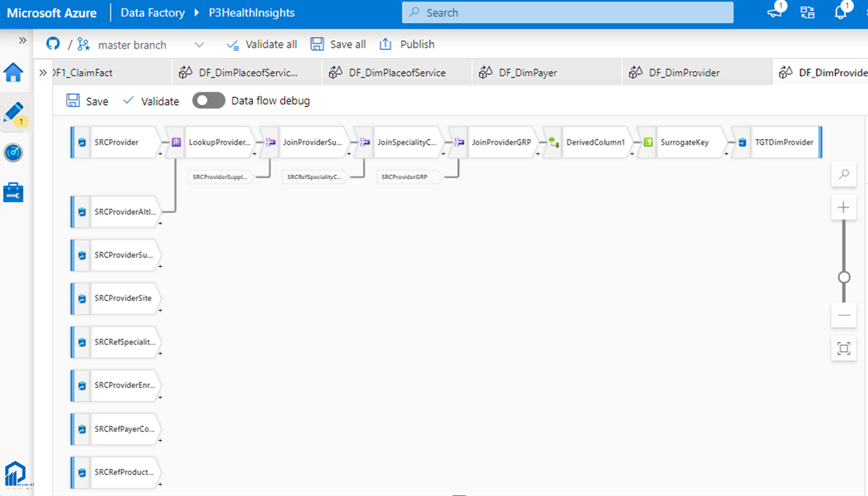Select the SRCProviderGRP reference node
This screenshot has height=496, width=868.
click(409, 177)
